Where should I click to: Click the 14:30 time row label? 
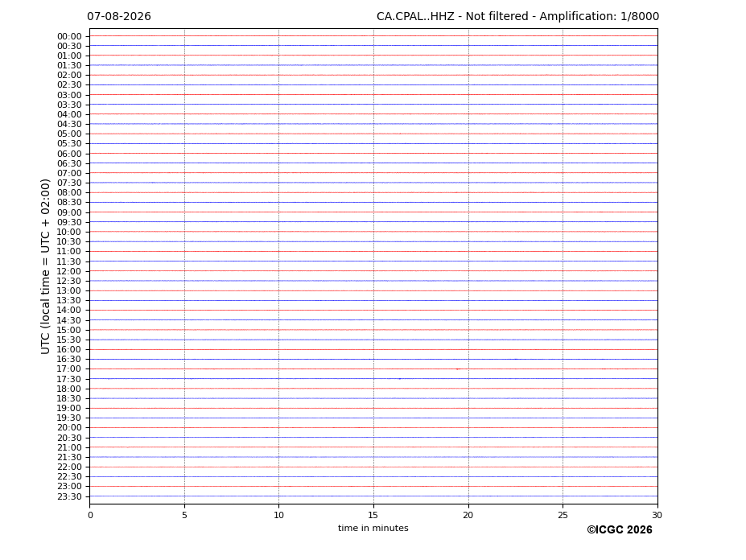pyautogui.click(x=69, y=320)
